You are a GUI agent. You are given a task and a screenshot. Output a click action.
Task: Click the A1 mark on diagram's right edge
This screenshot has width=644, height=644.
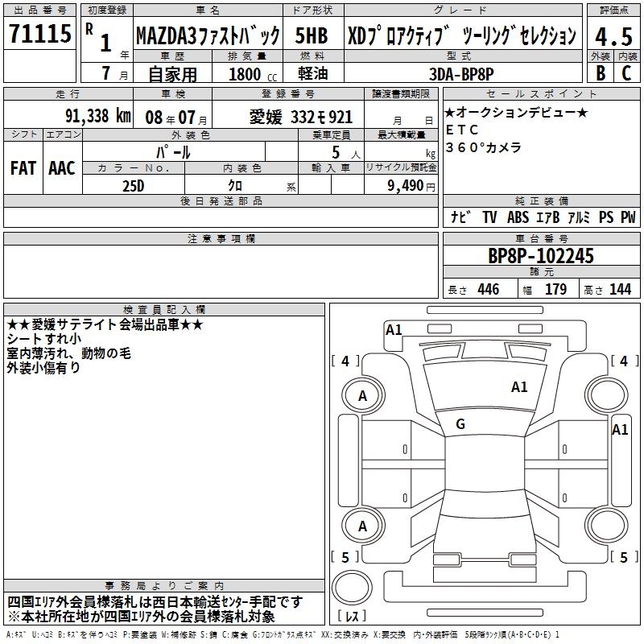(619, 430)
